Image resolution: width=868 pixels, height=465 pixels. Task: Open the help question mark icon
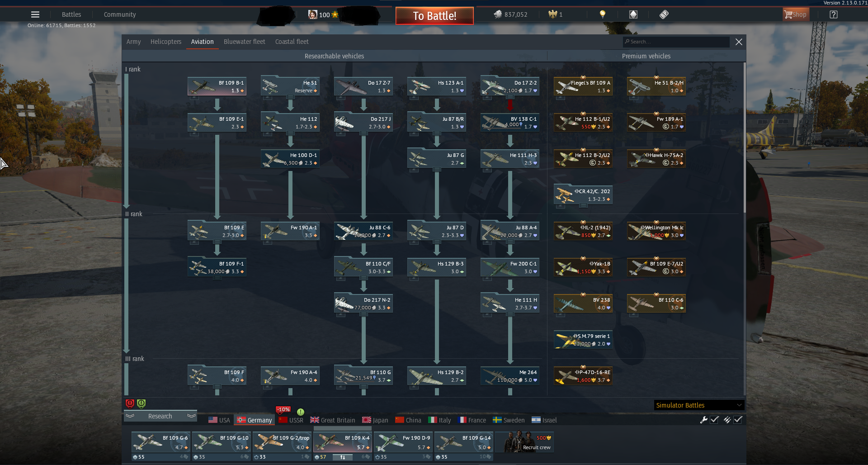[834, 14]
